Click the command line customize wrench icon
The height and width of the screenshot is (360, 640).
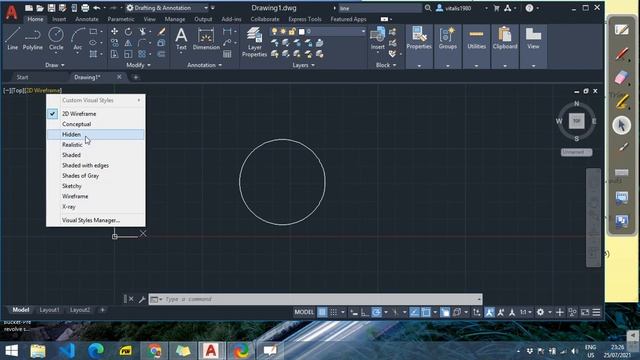click(x=142, y=299)
